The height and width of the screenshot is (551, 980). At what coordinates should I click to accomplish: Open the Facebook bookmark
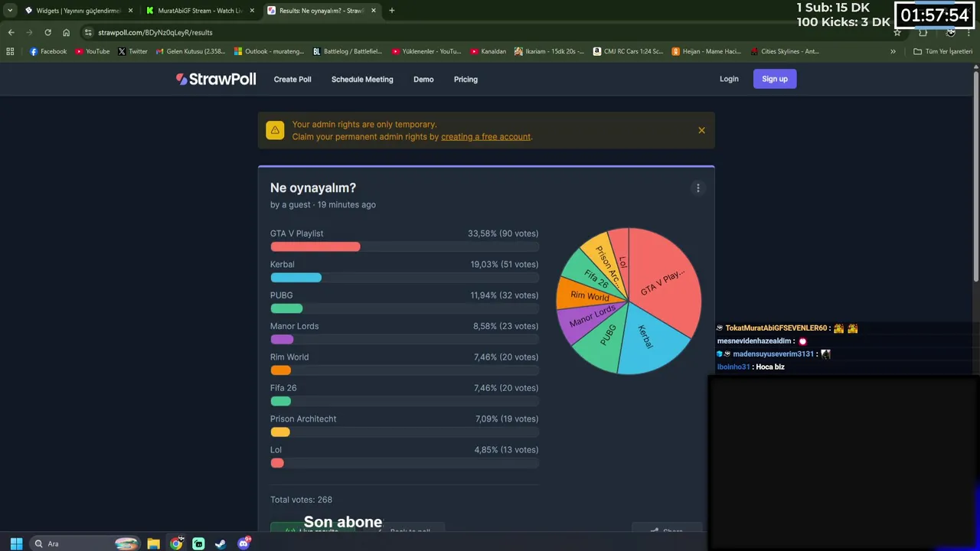pyautogui.click(x=47, y=51)
